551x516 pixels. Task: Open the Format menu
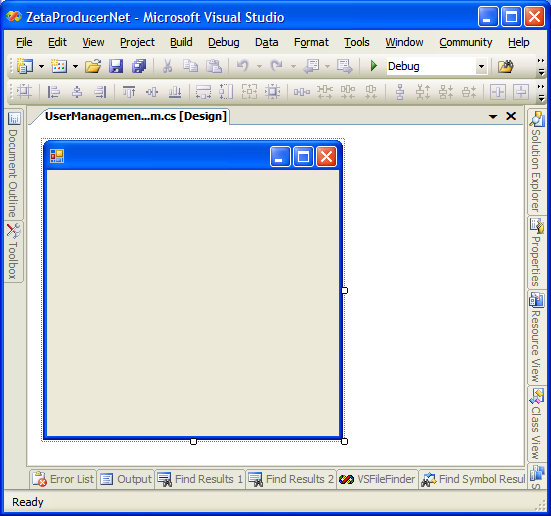(311, 42)
